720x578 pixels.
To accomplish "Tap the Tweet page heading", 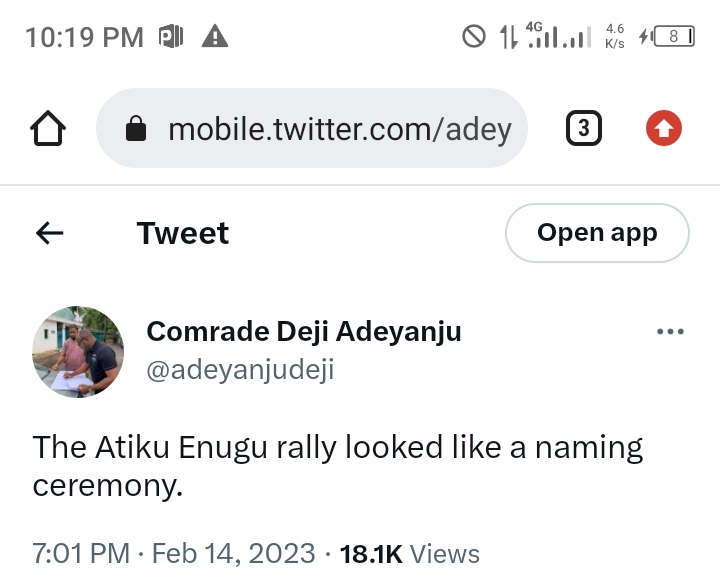I will (183, 233).
